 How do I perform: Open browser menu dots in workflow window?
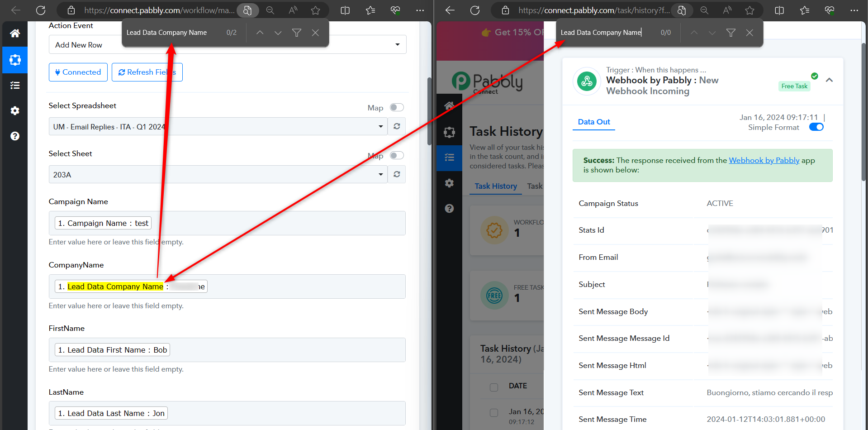pos(420,10)
